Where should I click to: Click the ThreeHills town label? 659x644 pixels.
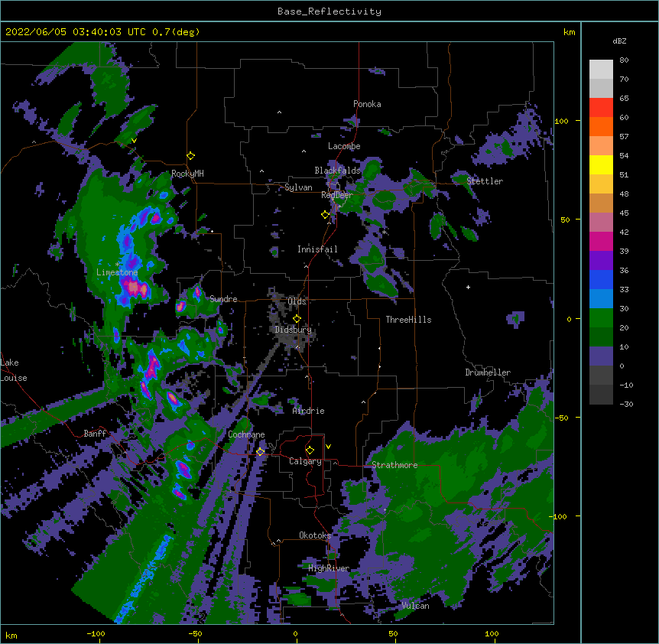(x=408, y=320)
